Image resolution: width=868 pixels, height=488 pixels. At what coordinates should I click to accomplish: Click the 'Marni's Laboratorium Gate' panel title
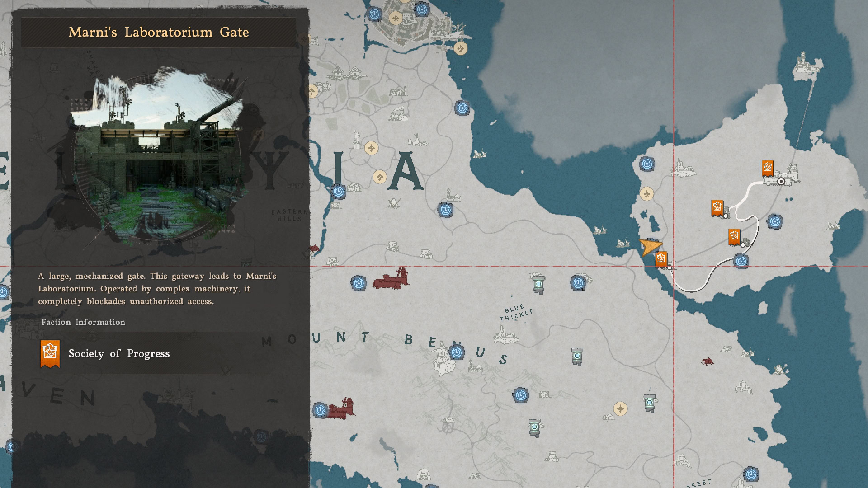(159, 32)
